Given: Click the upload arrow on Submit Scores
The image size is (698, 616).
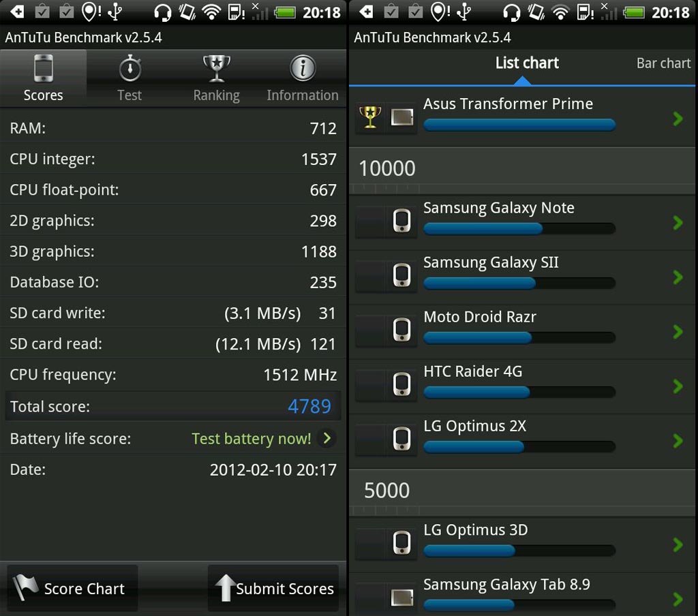Looking at the screenshot, I should pyautogui.click(x=226, y=587).
